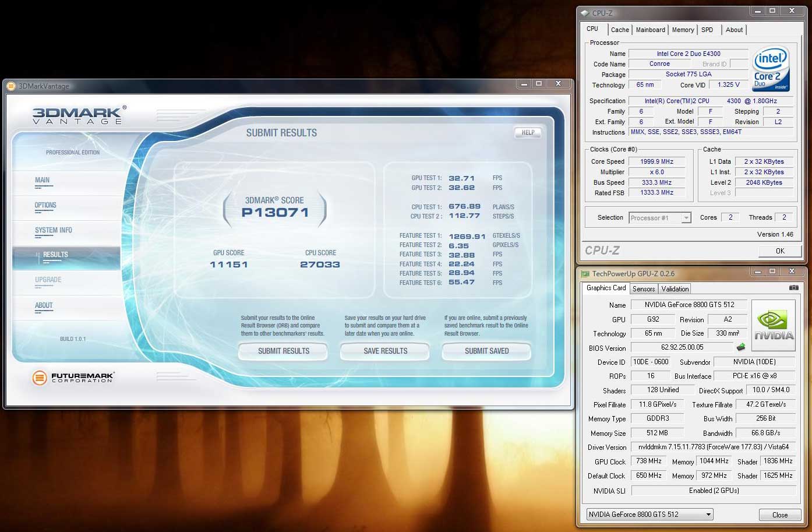Click the Futuremark Corporation logo
812x532 pixels.
pos(73,378)
